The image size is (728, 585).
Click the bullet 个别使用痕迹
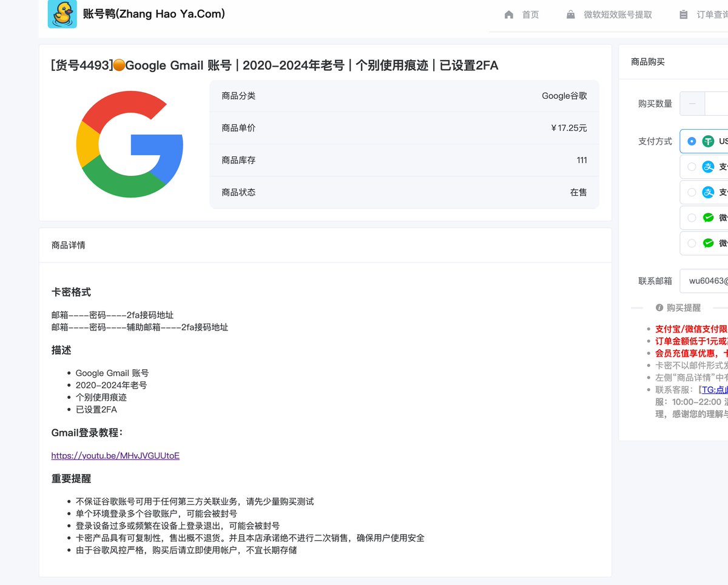(x=101, y=397)
